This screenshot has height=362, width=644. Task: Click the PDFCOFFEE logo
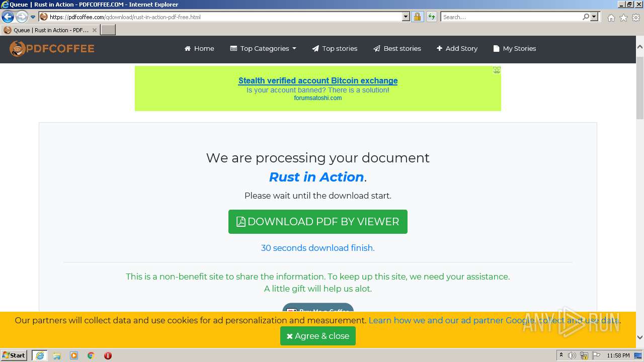[x=52, y=49]
